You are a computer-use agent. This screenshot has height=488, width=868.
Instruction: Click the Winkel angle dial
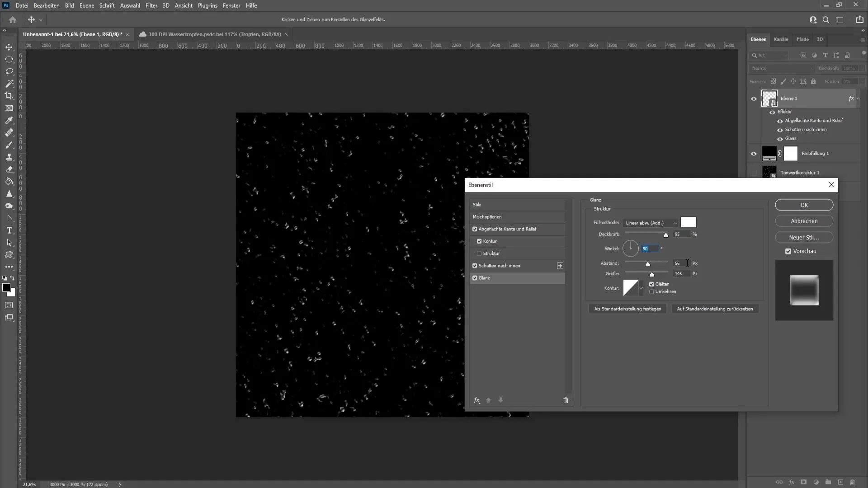(630, 249)
